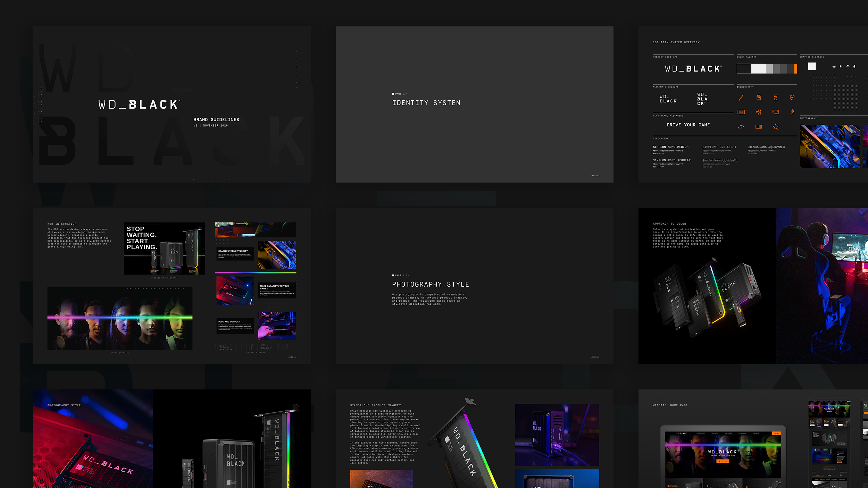Click the upward triangle arrow graphic

[848, 66]
